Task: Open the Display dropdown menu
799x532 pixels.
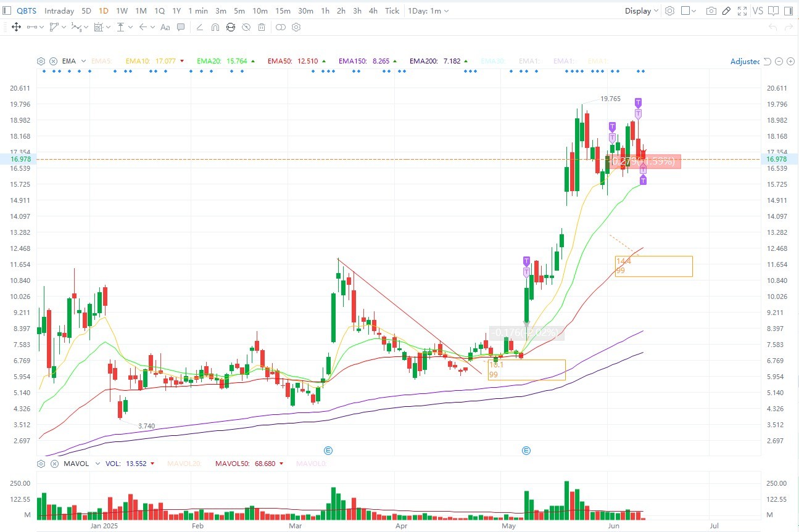Action: pyautogui.click(x=642, y=10)
